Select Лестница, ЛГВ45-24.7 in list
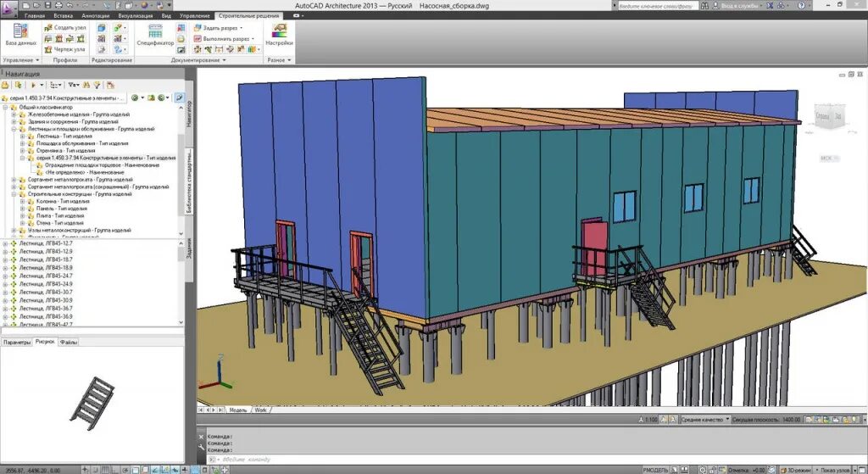 tap(46, 276)
